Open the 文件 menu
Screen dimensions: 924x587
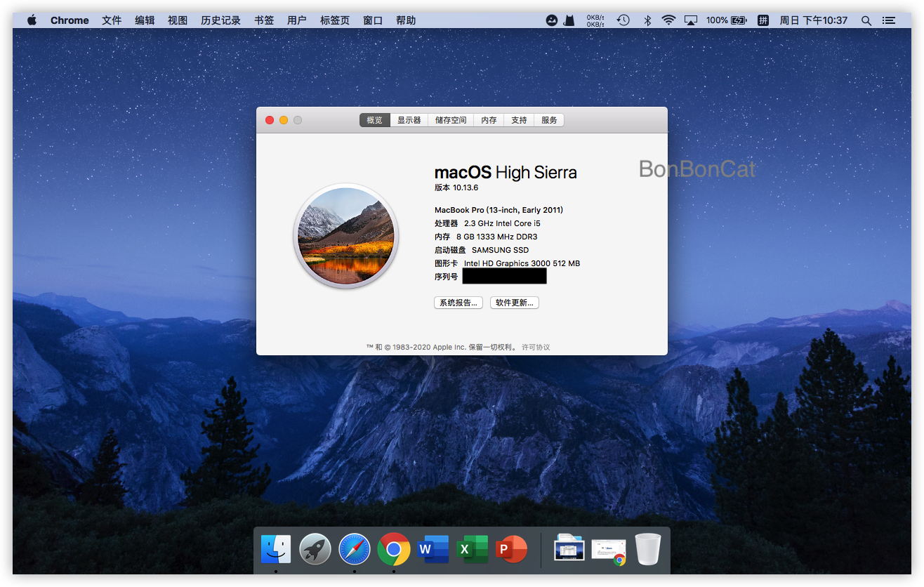pyautogui.click(x=112, y=20)
